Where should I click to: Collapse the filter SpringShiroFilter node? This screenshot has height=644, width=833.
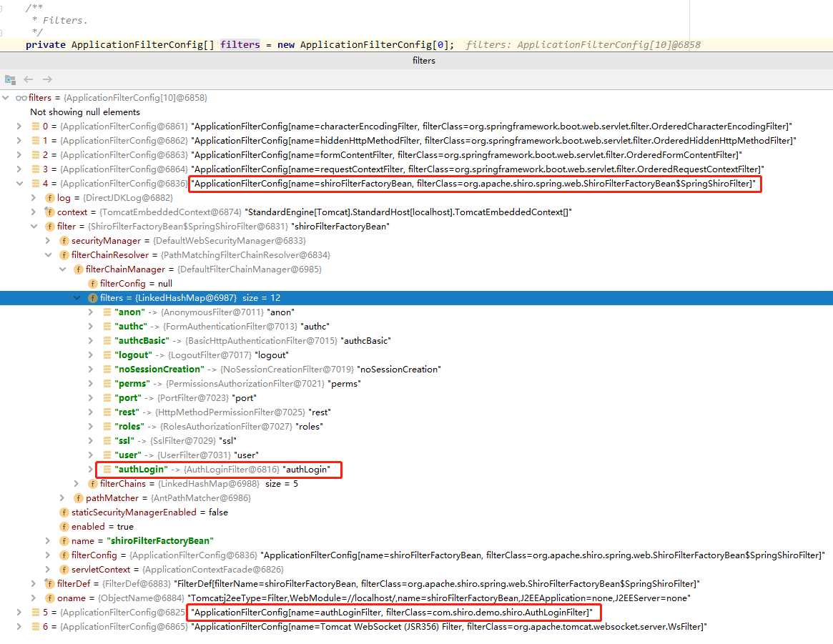point(34,227)
